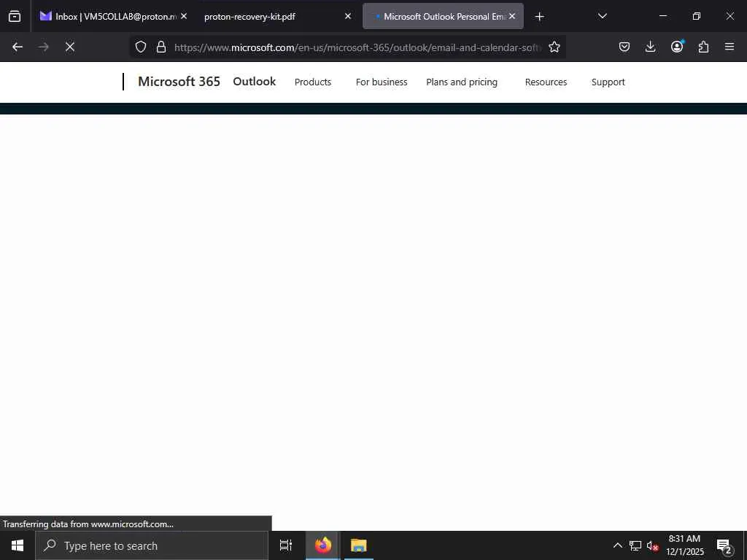747x560 pixels.
Task: Go back to previous page
Action: pyautogui.click(x=18, y=47)
